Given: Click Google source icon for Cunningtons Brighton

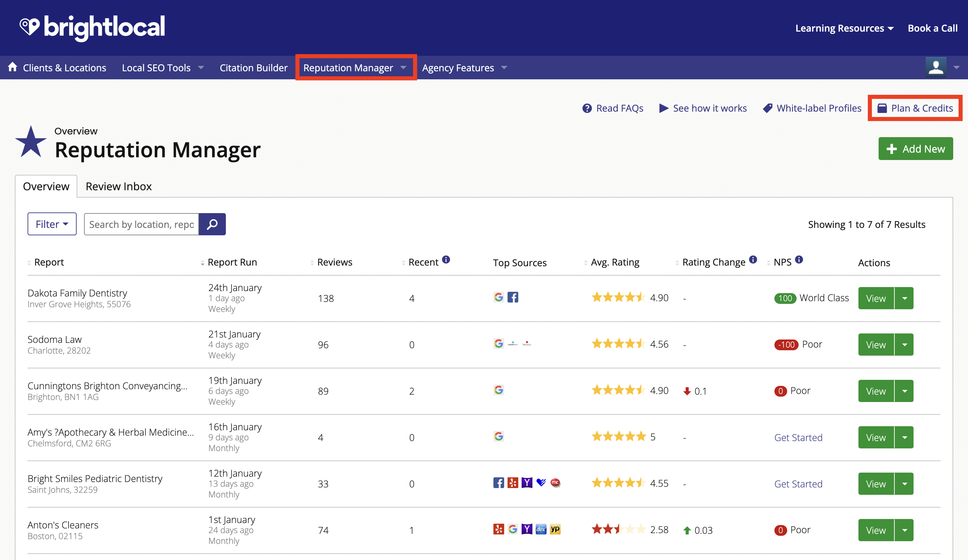Looking at the screenshot, I should coord(498,390).
